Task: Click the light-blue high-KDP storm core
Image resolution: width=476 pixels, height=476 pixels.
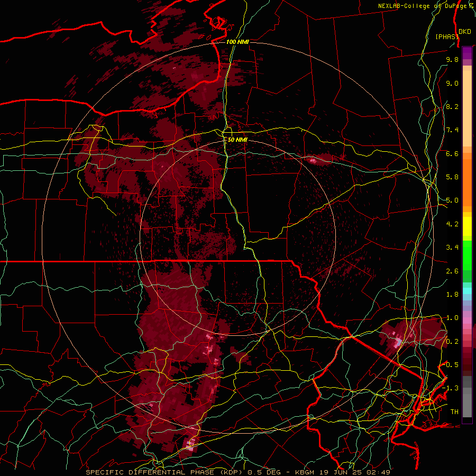Action: point(398,343)
